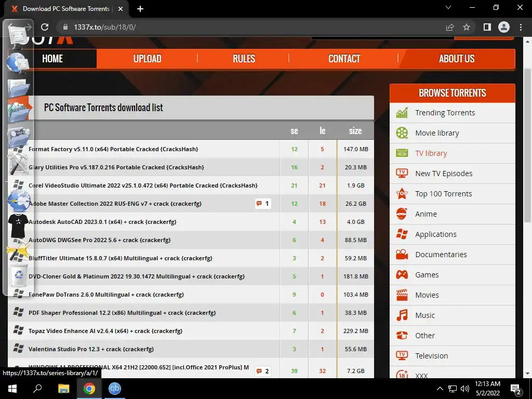Open the Television category link

point(432,356)
